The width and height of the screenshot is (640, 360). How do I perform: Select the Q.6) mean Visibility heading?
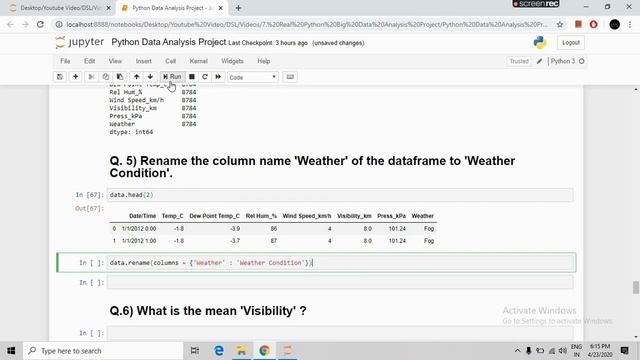tap(208, 311)
